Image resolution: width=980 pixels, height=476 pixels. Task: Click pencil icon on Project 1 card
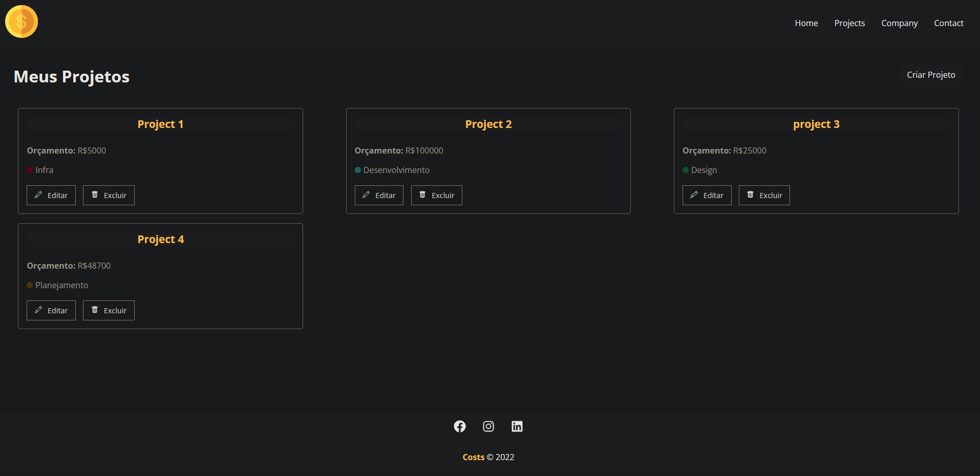[x=38, y=195]
